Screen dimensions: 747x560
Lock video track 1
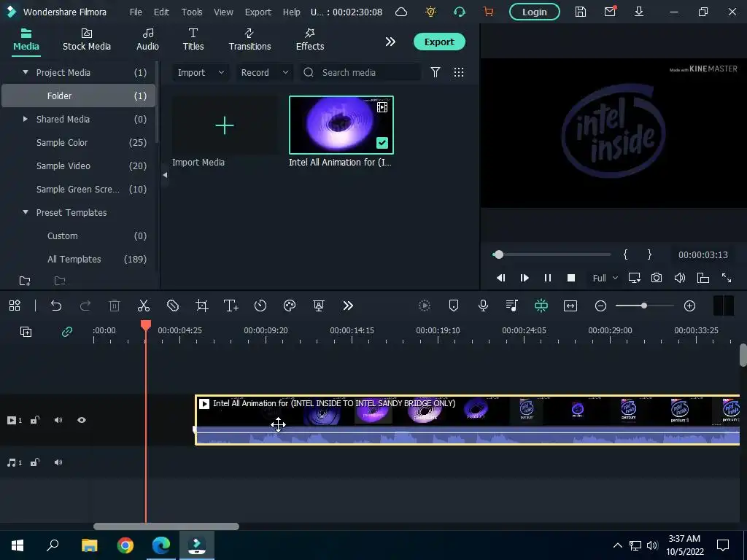pyautogui.click(x=35, y=420)
